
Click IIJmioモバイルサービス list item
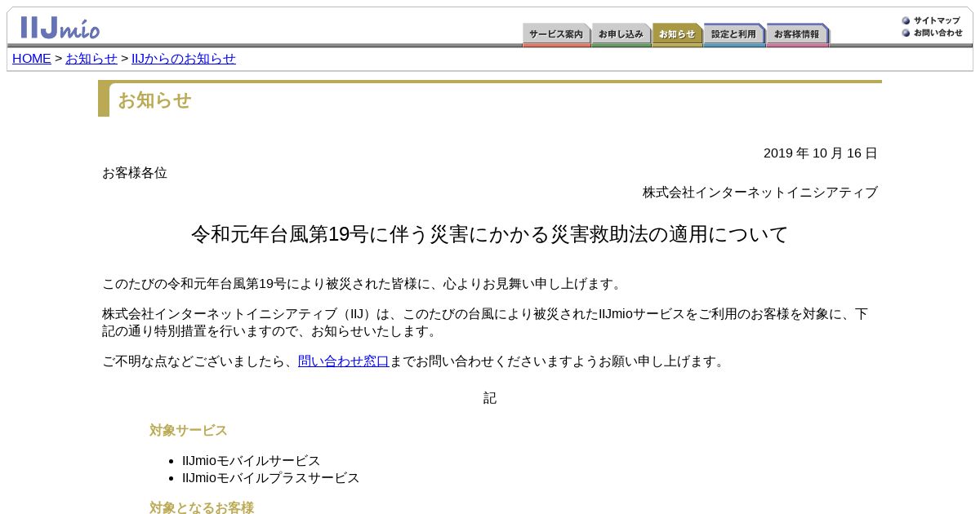click(x=252, y=461)
